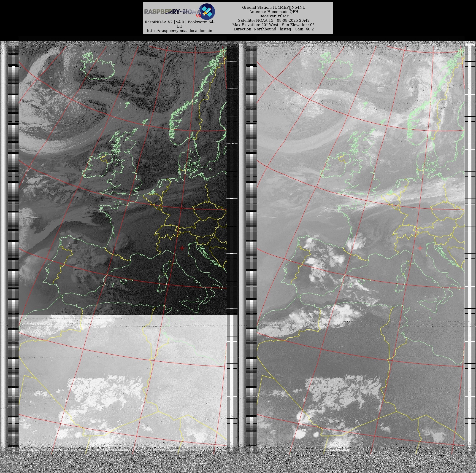Click the 'RaspiNOAA V2 | v4.0 | Bookworm 64-' text
The image size is (476, 473).
(180, 22)
